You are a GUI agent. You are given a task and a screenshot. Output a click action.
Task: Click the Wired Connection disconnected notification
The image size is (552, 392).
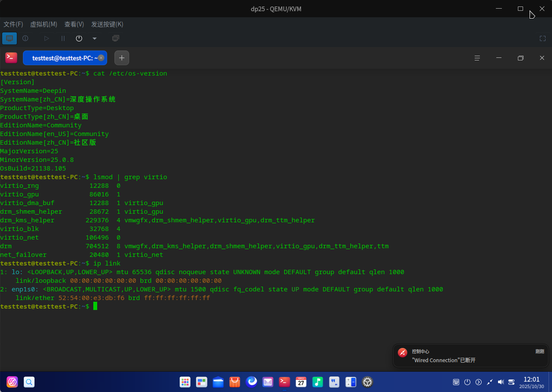[x=471, y=356]
